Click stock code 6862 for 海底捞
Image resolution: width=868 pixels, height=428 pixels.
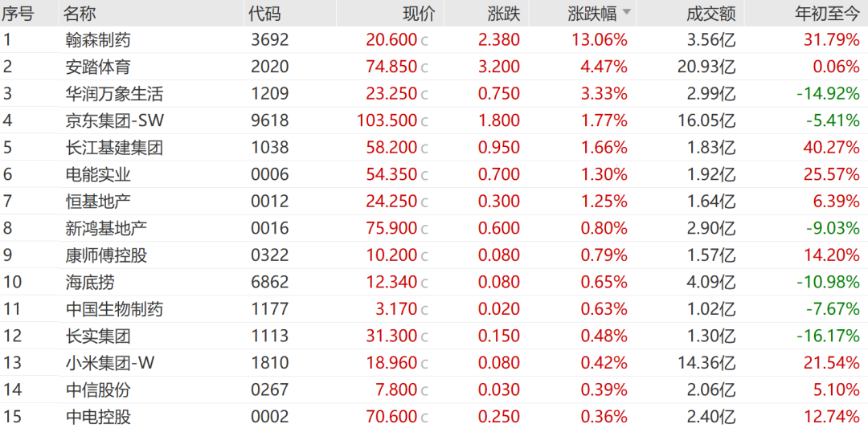[269, 282]
